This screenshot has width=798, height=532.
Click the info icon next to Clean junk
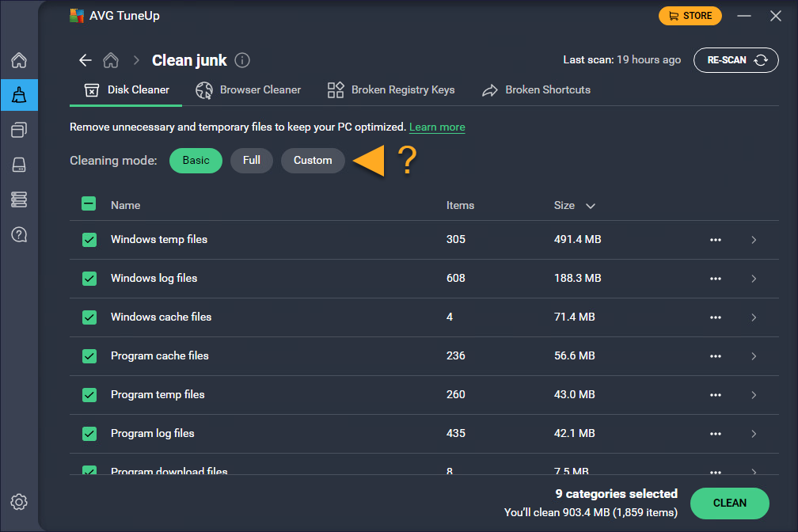(x=243, y=60)
